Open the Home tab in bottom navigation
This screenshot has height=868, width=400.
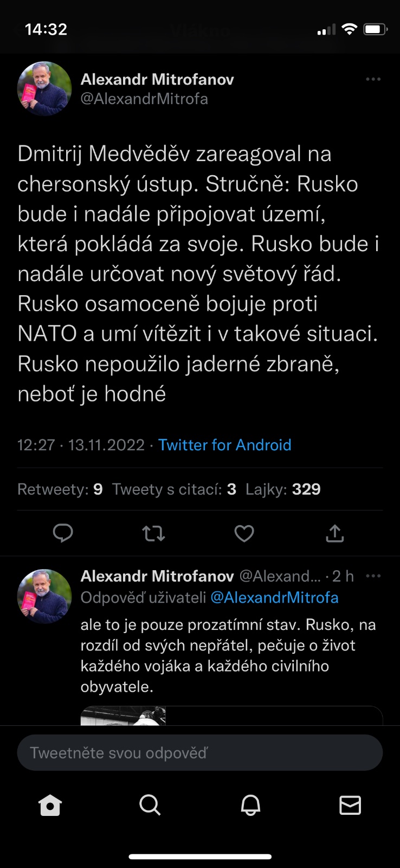pyautogui.click(x=50, y=805)
